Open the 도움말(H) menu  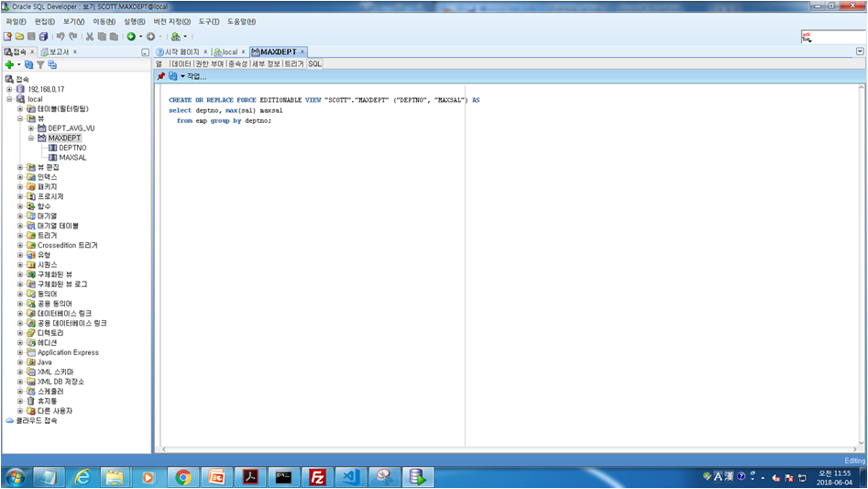point(241,22)
